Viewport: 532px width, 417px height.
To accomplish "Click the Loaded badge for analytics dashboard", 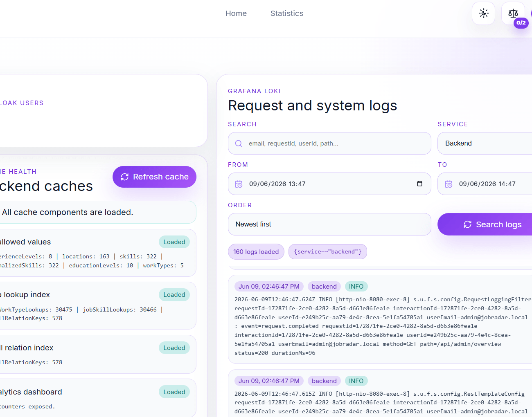I will coord(174,392).
